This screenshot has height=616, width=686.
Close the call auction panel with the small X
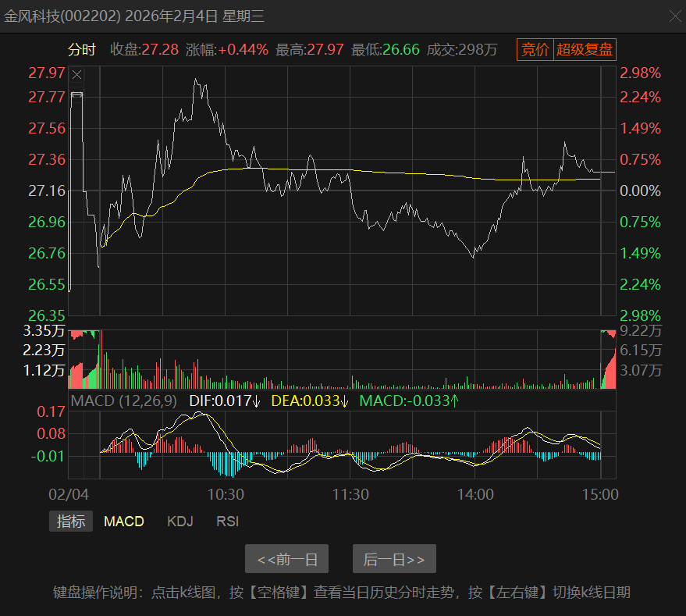pyautogui.click(x=77, y=75)
